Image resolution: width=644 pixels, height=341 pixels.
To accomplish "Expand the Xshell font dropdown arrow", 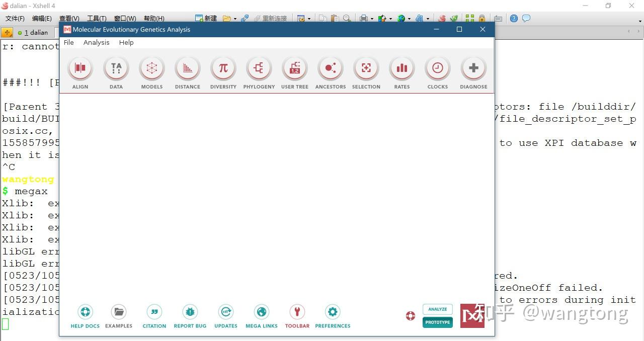I will click(x=428, y=19).
